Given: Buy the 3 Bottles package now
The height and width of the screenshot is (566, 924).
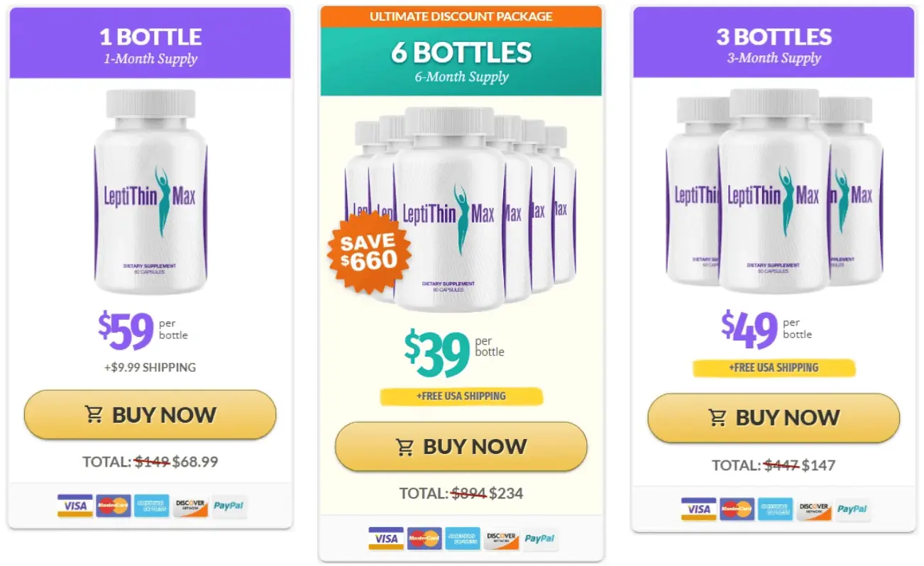Looking at the screenshot, I should tap(774, 418).
